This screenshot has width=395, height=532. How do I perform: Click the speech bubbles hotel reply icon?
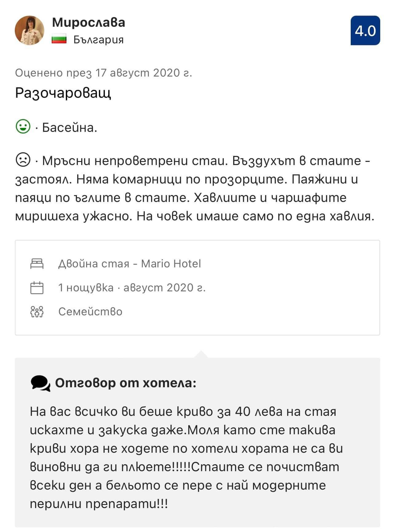pyautogui.click(x=41, y=383)
